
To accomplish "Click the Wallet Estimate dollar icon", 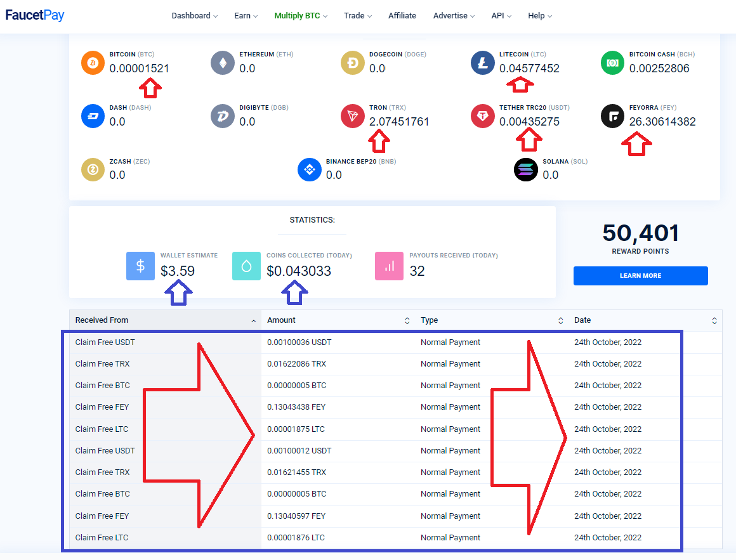I will [140, 266].
